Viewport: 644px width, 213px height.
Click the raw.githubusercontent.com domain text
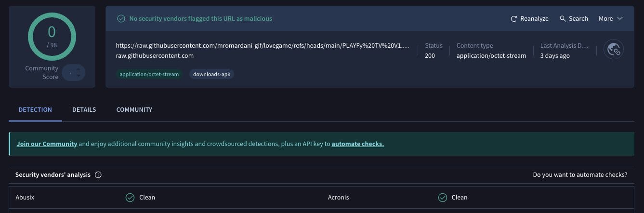[x=155, y=55]
